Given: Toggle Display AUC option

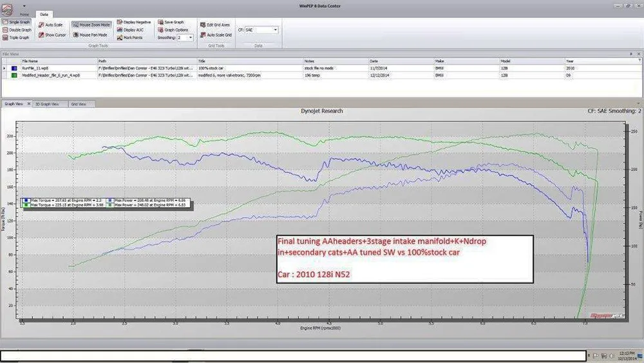Looking at the screenshot, I should [x=130, y=30].
